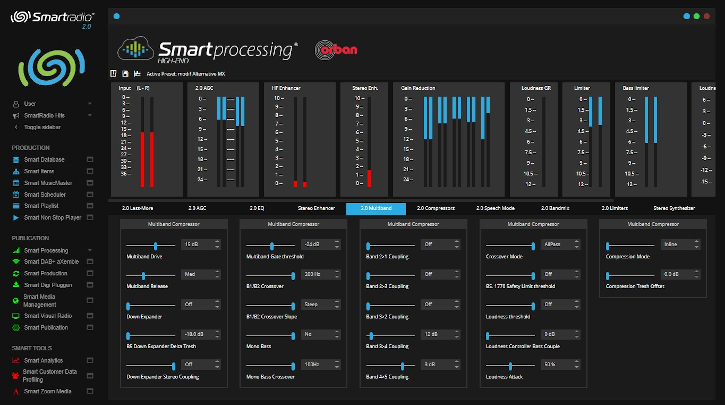Viewport: 725px width, 405px height.
Task: Switch to the 2.0 EQ tab
Action: tap(257, 208)
